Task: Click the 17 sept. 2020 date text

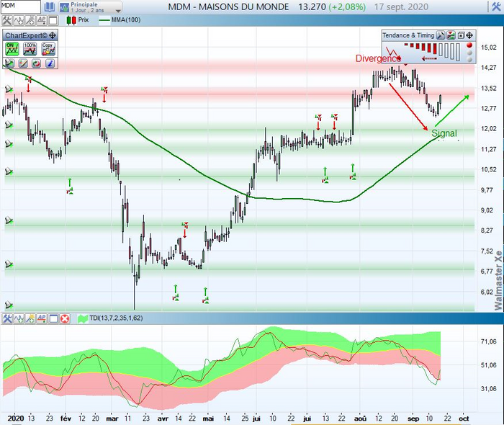Action: (x=401, y=6)
